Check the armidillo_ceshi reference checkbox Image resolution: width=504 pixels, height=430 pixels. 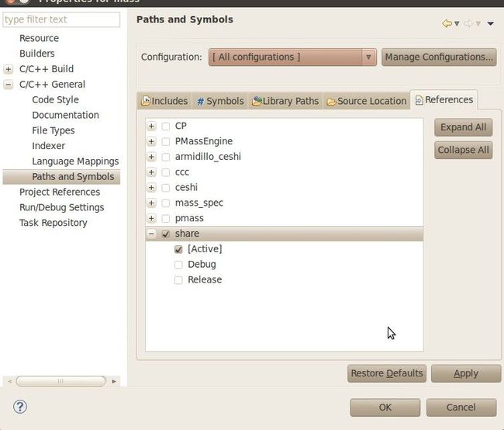165,157
